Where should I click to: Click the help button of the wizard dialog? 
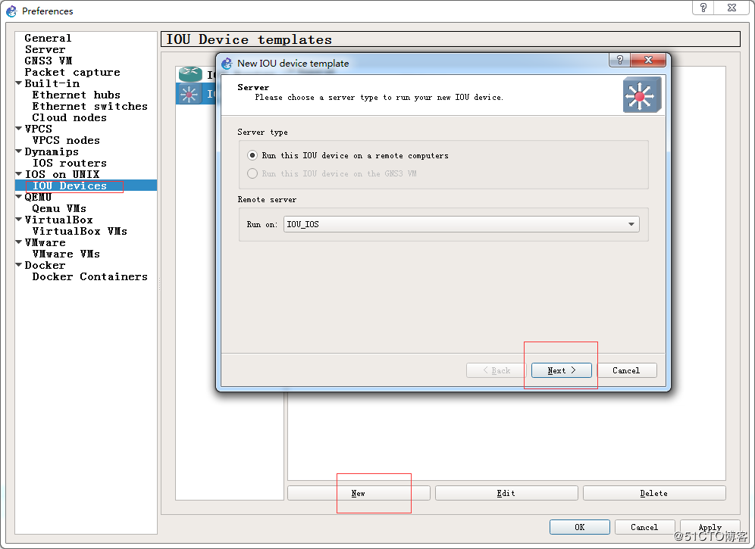pos(620,60)
